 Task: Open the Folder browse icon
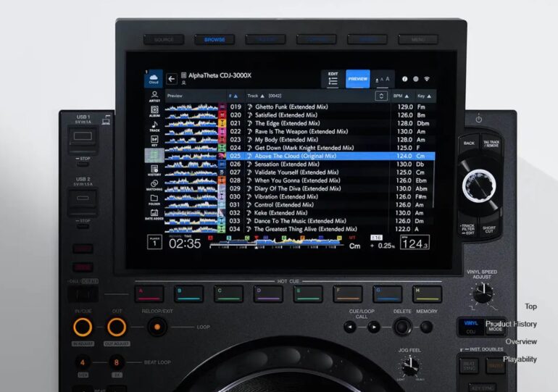[x=154, y=199]
